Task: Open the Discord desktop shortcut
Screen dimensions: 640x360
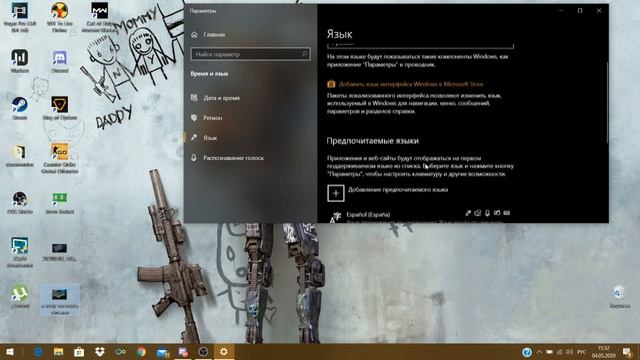Action: 60,61
